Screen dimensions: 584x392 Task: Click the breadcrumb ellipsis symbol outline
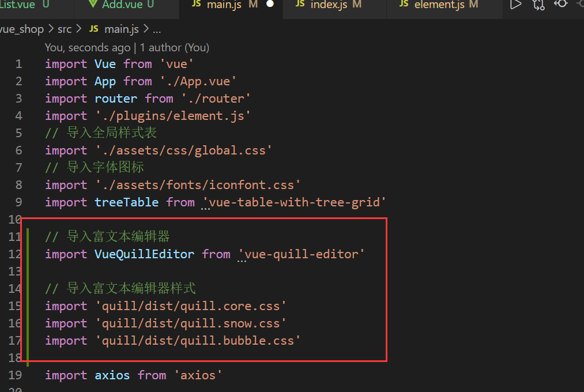pos(157,29)
